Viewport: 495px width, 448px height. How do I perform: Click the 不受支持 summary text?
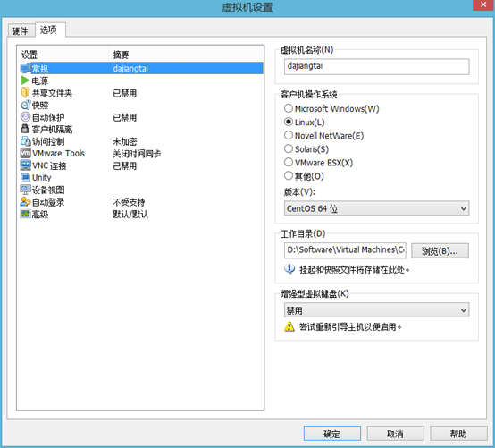click(129, 202)
